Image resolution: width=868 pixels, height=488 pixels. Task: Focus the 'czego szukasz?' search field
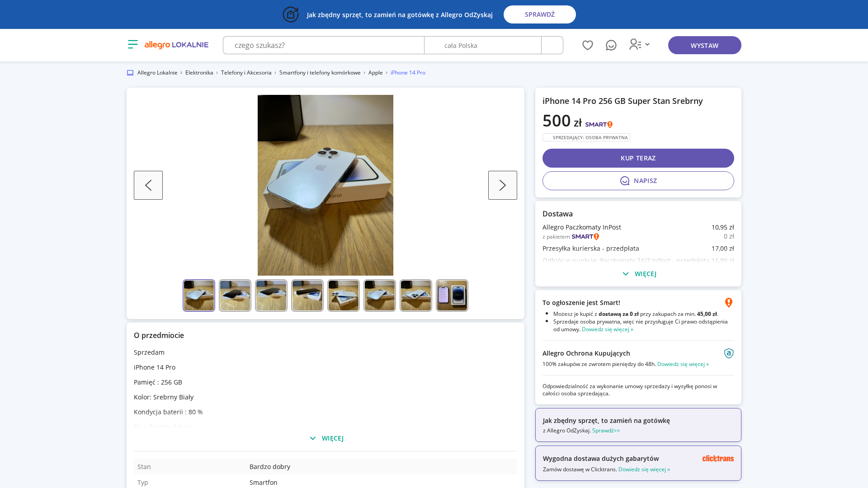pyautogui.click(x=324, y=45)
